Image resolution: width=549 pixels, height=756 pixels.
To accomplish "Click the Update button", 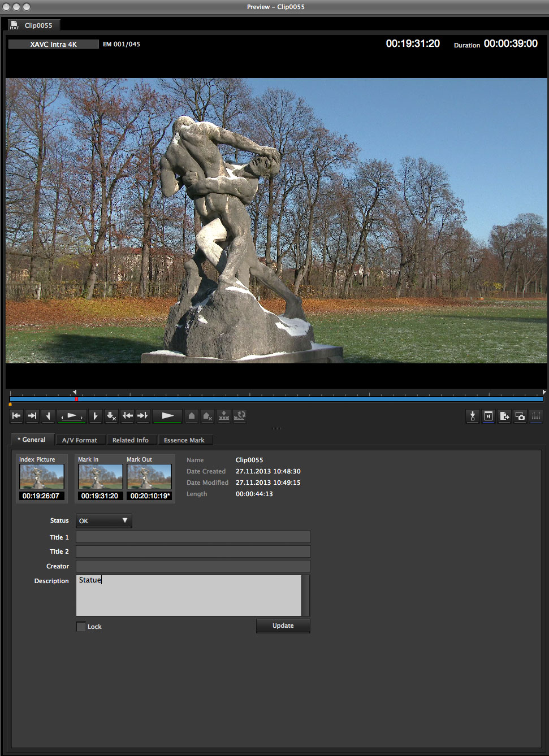I will click(283, 625).
